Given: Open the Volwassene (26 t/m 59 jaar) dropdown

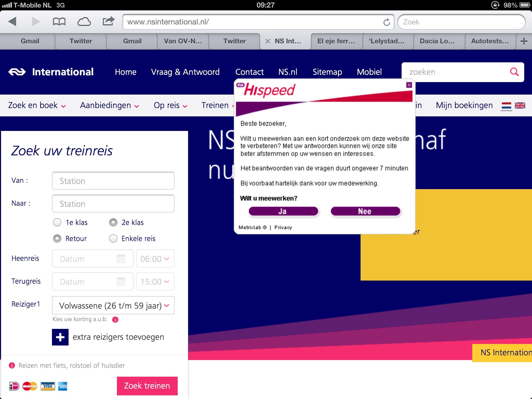Looking at the screenshot, I should (113, 305).
